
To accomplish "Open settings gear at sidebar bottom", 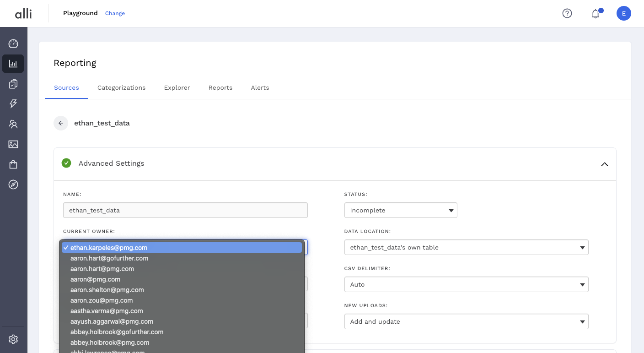I will point(13,339).
